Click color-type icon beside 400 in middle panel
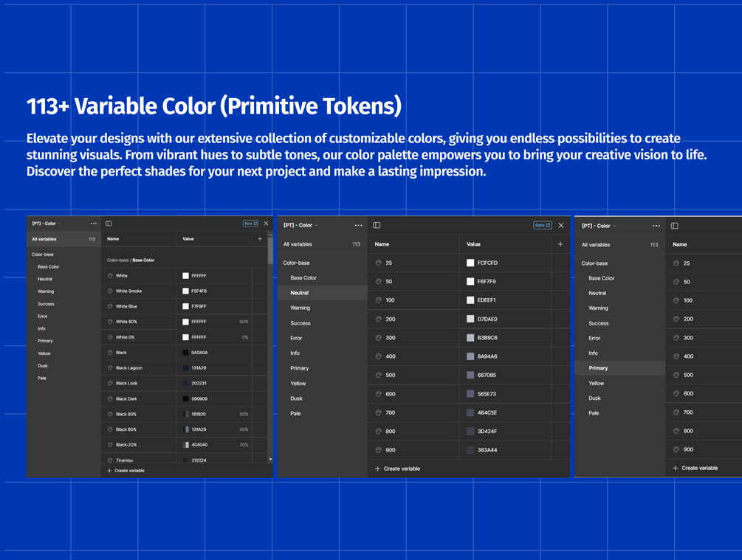 pos(378,356)
